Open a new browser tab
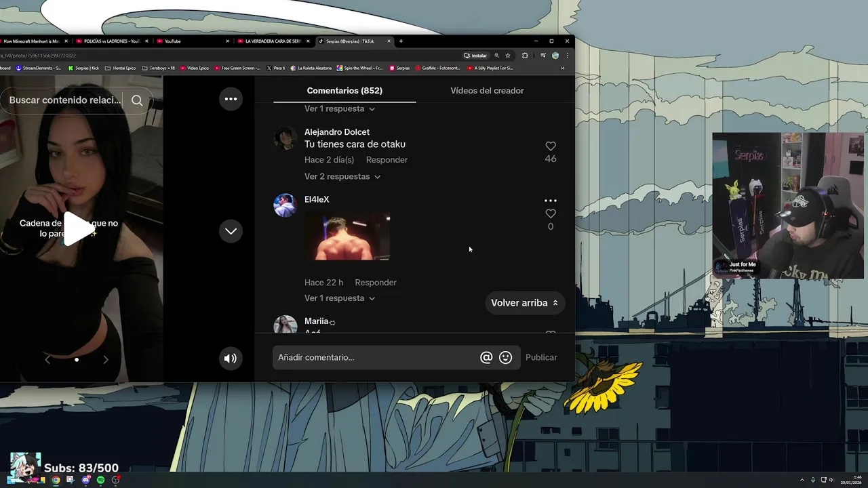The height and width of the screenshot is (488, 868). tap(401, 41)
